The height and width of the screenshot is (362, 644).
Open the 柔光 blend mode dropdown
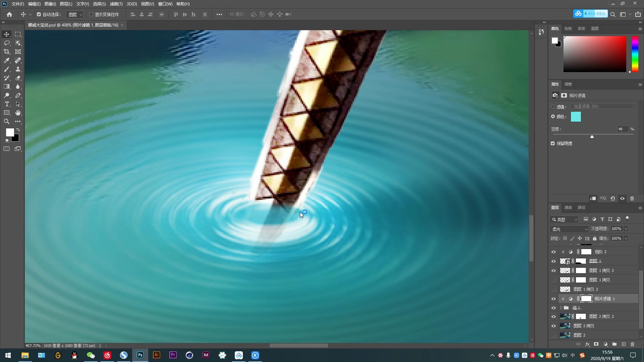[569, 229]
